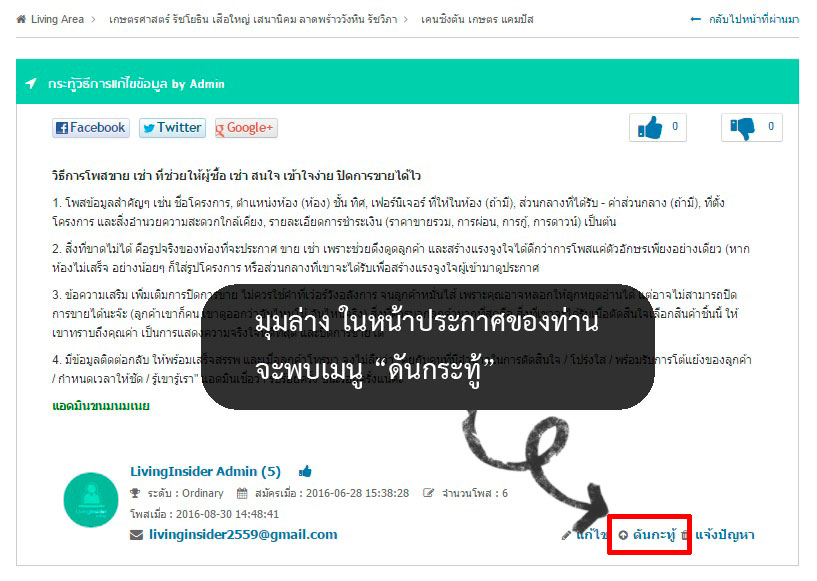The height and width of the screenshot is (581, 817).
Task: Click the LivingInsider Admin avatar image
Action: tap(91, 500)
